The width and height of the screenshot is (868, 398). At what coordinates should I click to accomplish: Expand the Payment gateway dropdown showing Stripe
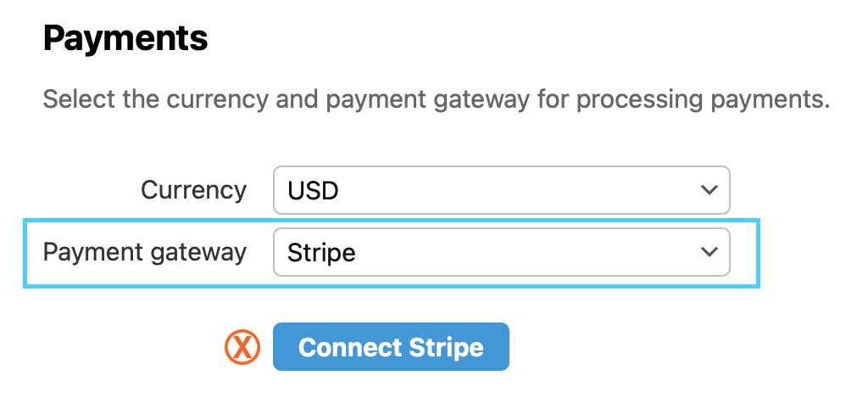click(501, 252)
